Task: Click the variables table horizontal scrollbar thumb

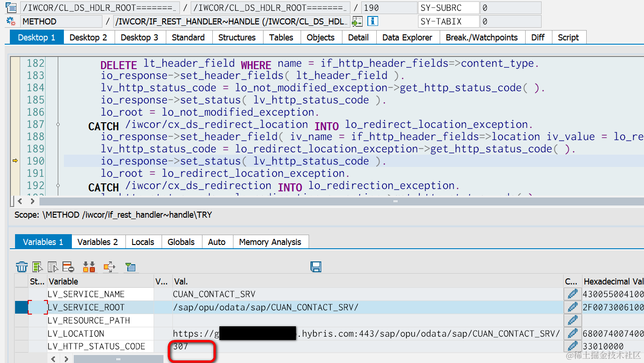Action: (118, 359)
